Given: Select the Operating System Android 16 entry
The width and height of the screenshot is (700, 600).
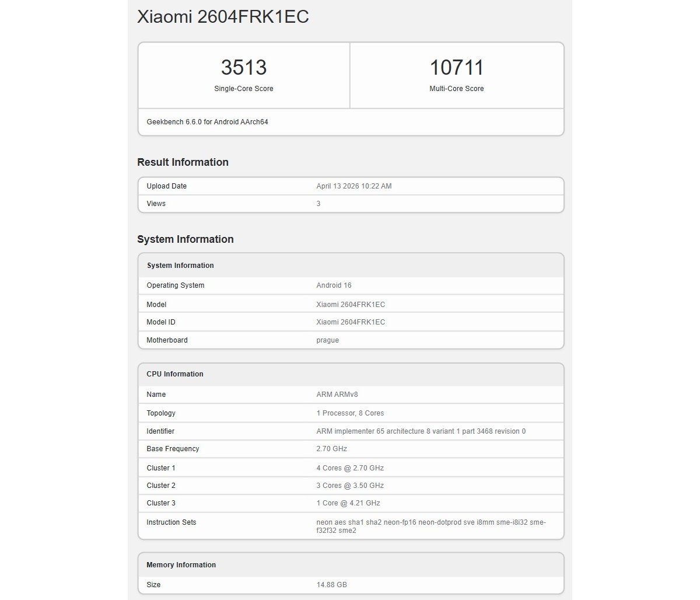Looking at the screenshot, I should point(334,285).
